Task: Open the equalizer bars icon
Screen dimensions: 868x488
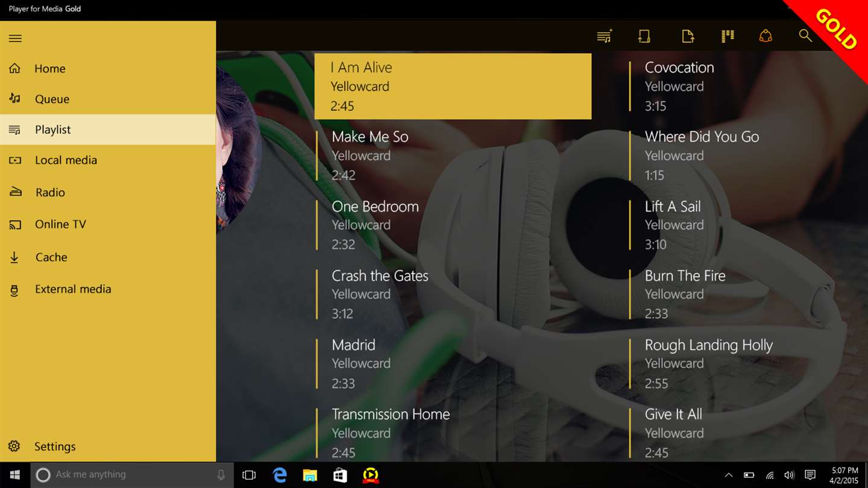Action: click(x=728, y=36)
